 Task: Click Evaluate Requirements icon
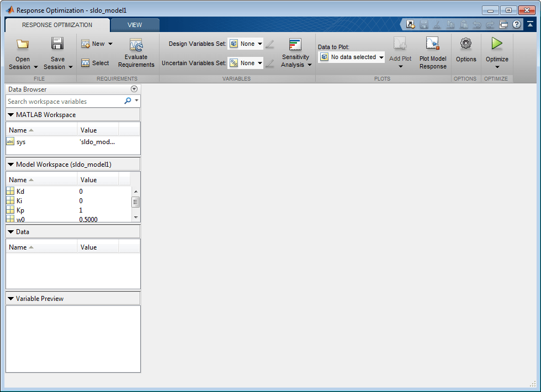click(136, 45)
